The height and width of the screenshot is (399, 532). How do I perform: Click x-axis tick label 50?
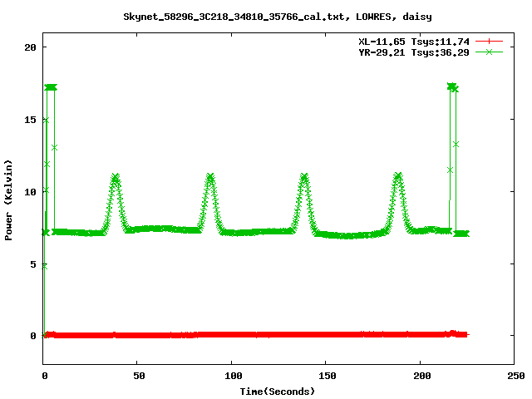(139, 376)
